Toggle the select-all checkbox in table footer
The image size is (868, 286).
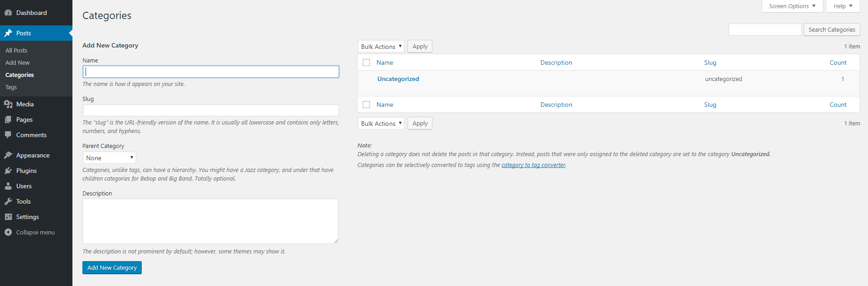point(366,105)
